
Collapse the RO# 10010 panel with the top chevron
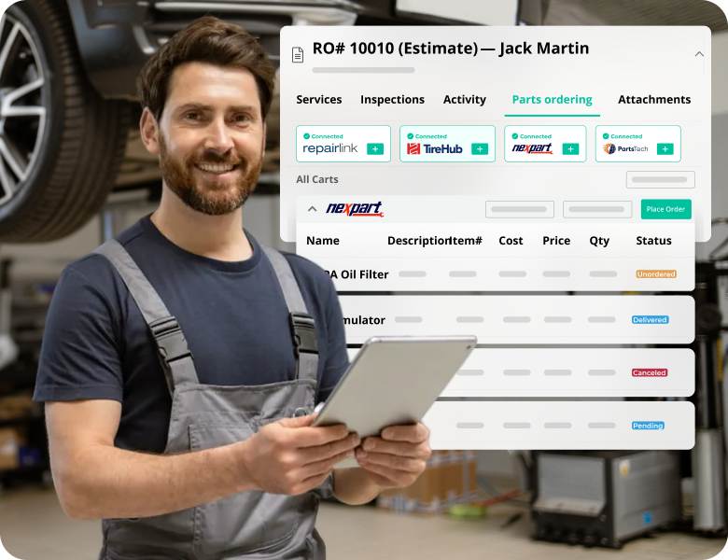click(x=698, y=54)
